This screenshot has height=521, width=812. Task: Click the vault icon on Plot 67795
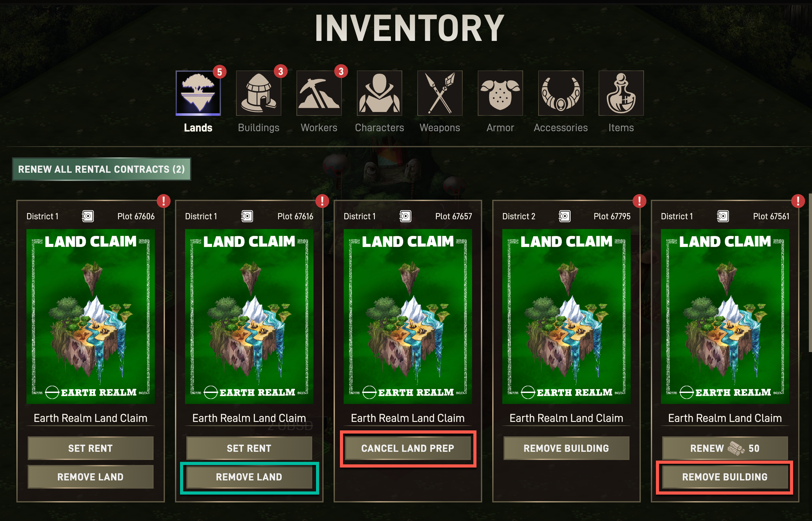pyautogui.click(x=564, y=216)
